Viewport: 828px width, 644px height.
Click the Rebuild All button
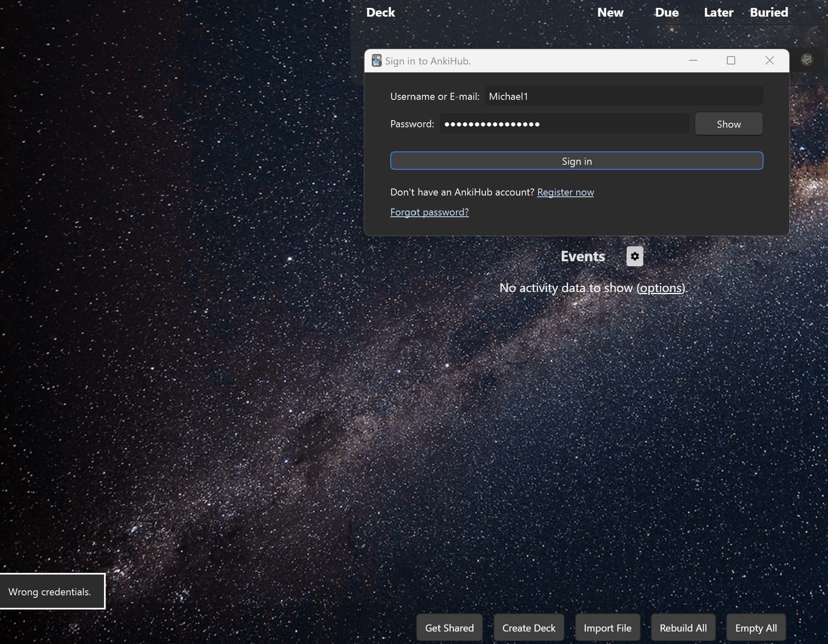click(683, 628)
